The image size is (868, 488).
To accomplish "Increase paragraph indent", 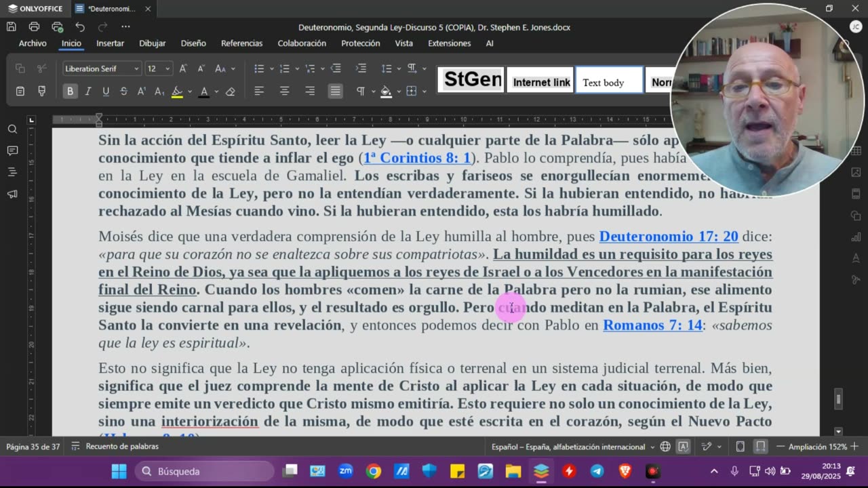I will click(x=361, y=68).
